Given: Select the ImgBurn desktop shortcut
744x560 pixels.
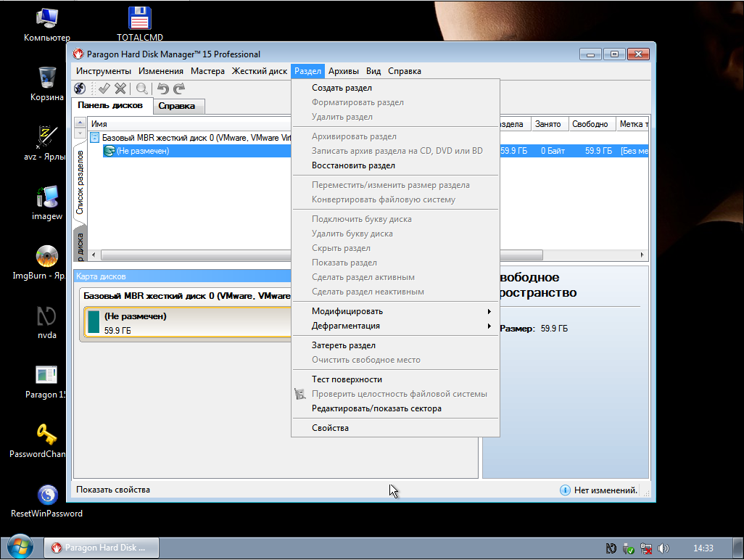Looking at the screenshot, I should point(39,262).
